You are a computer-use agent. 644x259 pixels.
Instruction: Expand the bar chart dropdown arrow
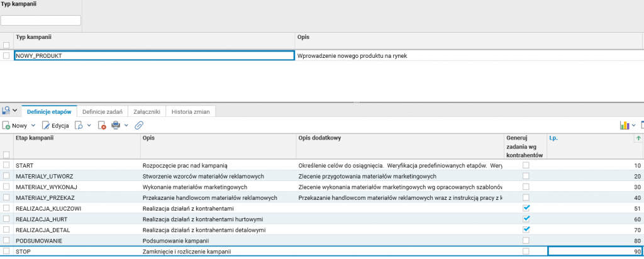click(x=634, y=126)
